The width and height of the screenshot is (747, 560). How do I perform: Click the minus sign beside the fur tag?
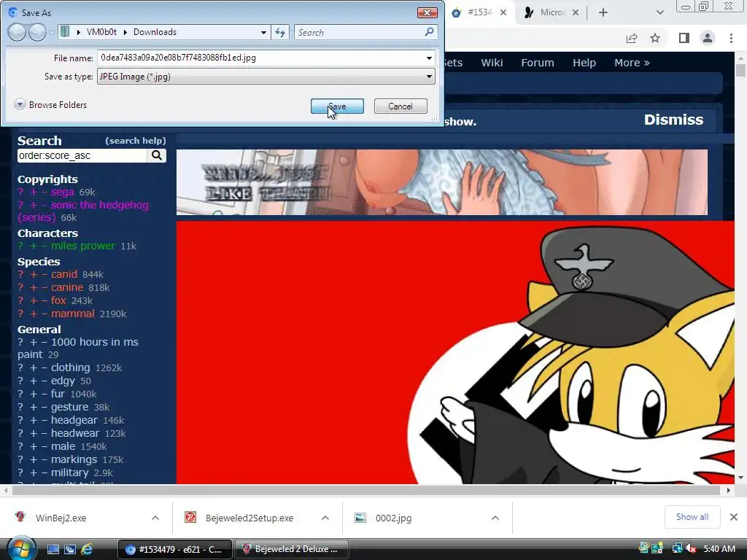click(44, 394)
